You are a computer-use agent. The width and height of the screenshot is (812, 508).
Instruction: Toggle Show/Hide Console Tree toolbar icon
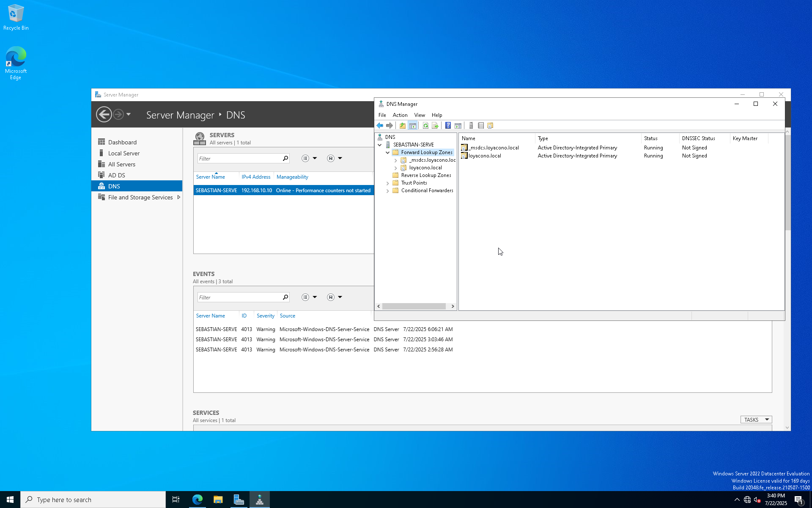[413, 125]
